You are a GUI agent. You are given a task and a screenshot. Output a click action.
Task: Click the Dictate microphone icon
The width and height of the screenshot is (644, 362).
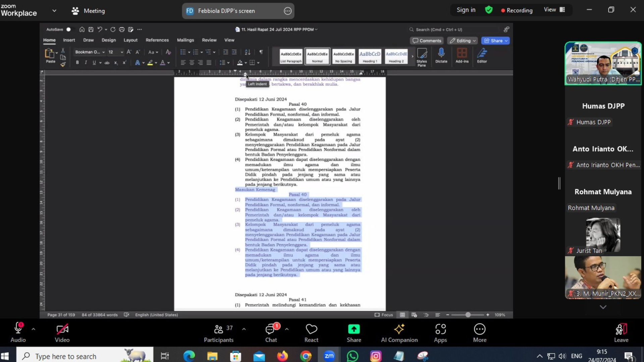point(441,56)
